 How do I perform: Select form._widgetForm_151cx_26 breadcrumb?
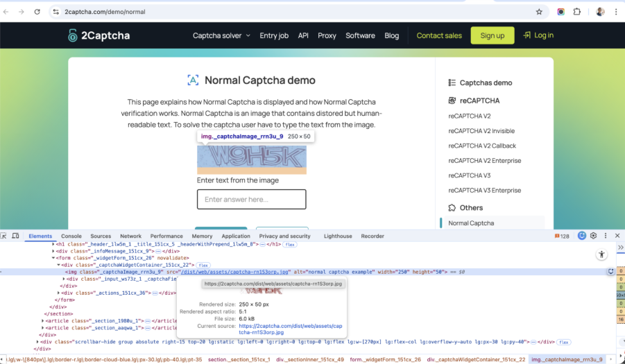tap(385, 359)
